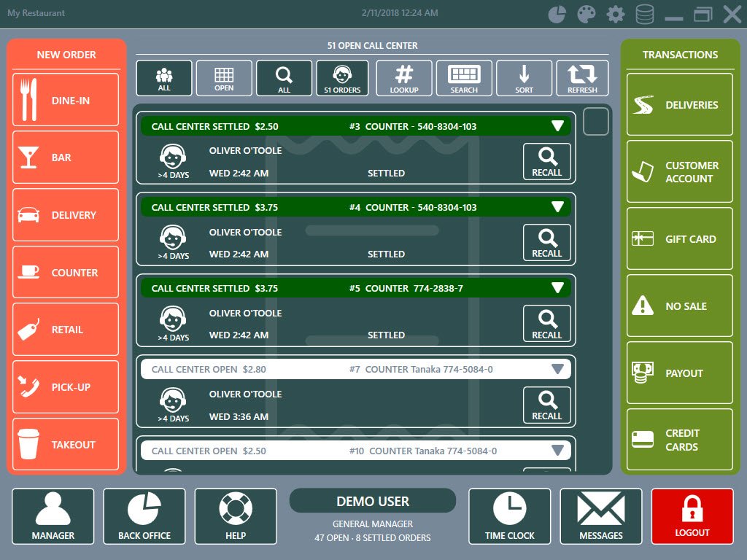
Task: Toggle the select-all checkbox beside the order list
Action: (x=596, y=122)
